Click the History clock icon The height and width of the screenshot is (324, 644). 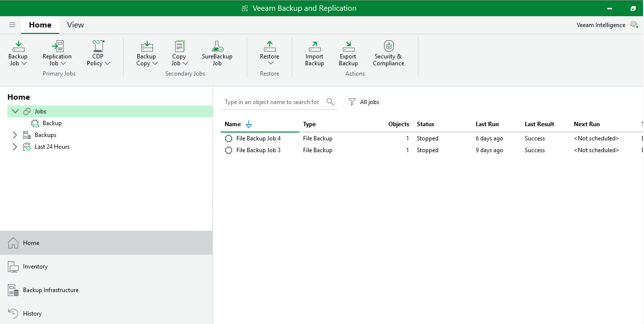coord(13,314)
